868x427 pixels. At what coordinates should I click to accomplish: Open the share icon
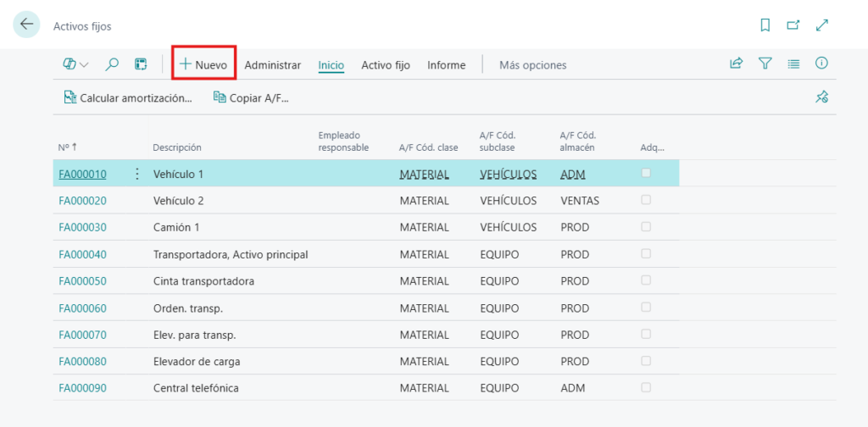tap(737, 64)
